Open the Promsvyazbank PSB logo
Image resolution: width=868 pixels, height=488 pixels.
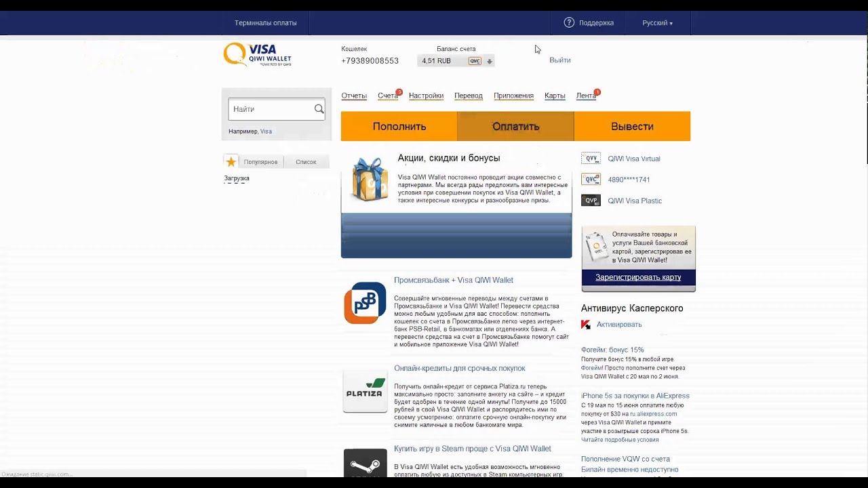pos(365,303)
